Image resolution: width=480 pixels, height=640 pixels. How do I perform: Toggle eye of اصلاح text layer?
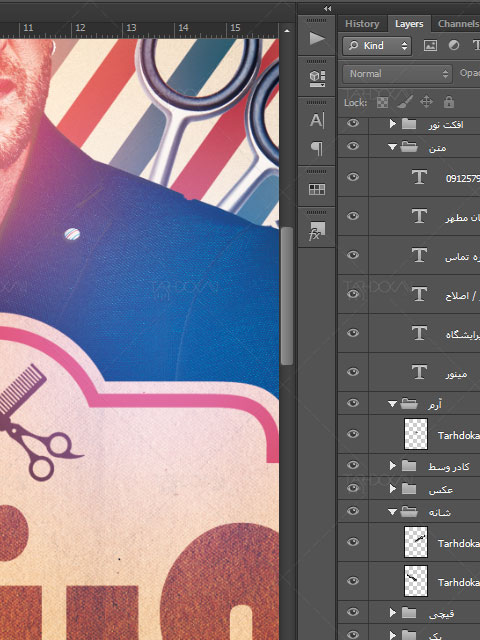(353, 294)
